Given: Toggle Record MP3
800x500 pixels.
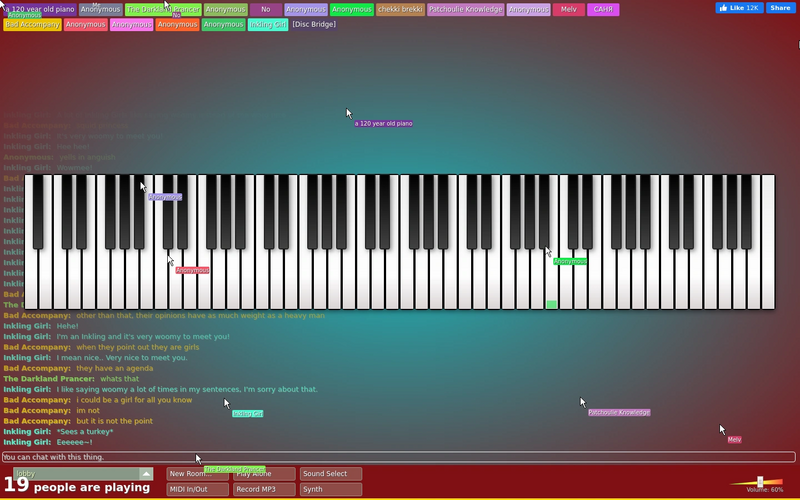Looking at the screenshot, I should click(264, 489).
